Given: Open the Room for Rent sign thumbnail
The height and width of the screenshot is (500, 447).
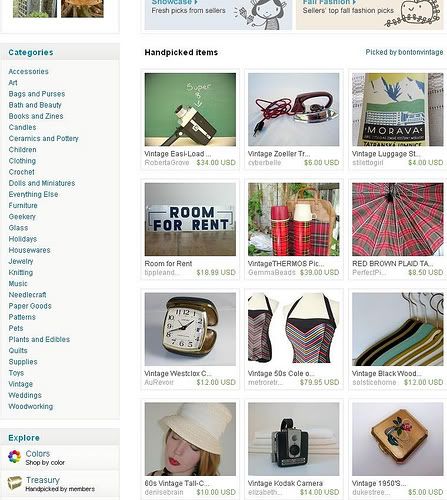Looking at the screenshot, I should pyautogui.click(x=190, y=219).
